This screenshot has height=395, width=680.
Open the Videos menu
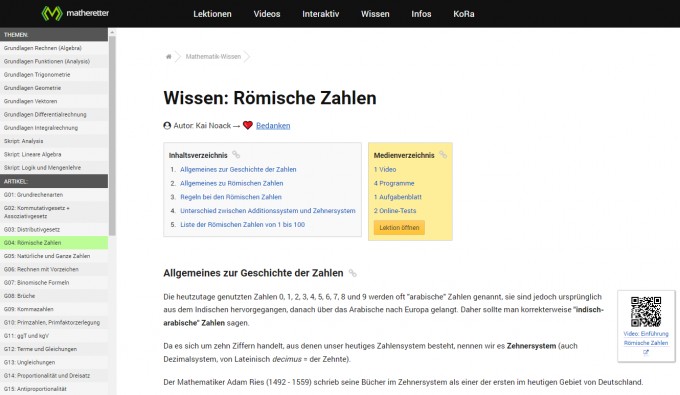coord(267,14)
